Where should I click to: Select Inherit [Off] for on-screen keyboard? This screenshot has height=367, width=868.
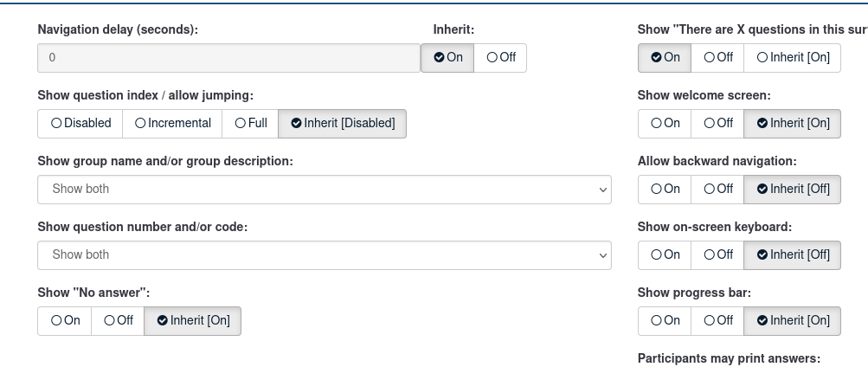tap(792, 255)
